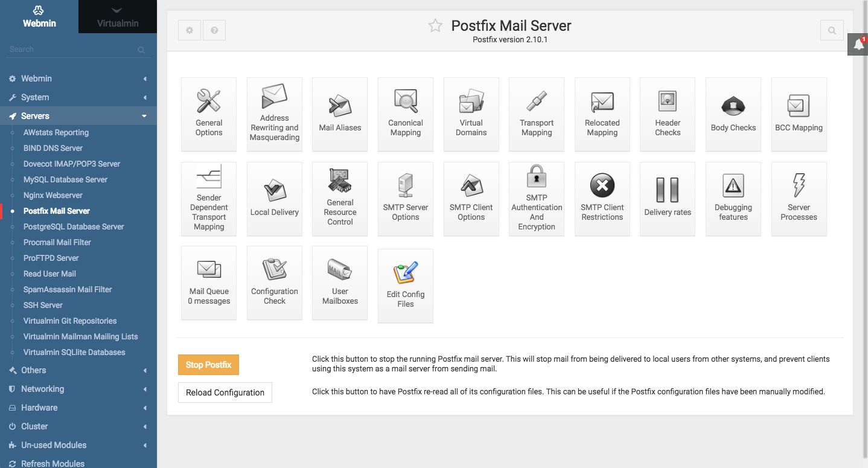Open Read User Mail module
Screen dimensions: 868x468
pos(49,274)
